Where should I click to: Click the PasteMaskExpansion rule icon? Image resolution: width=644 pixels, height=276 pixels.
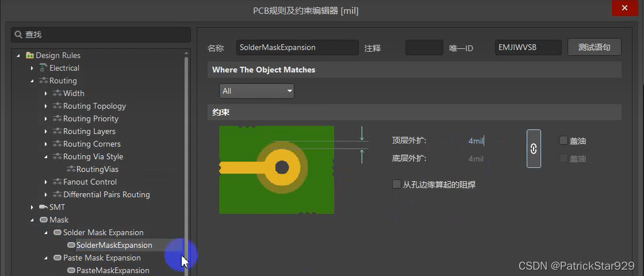pos(71,271)
